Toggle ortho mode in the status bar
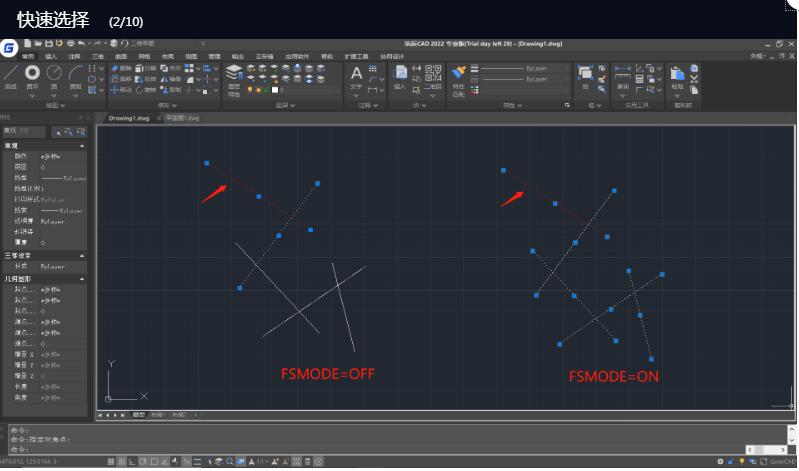The width and height of the screenshot is (799, 471). pos(131,461)
